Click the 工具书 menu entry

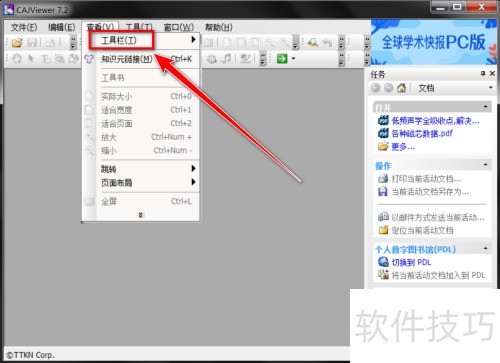coord(148,78)
